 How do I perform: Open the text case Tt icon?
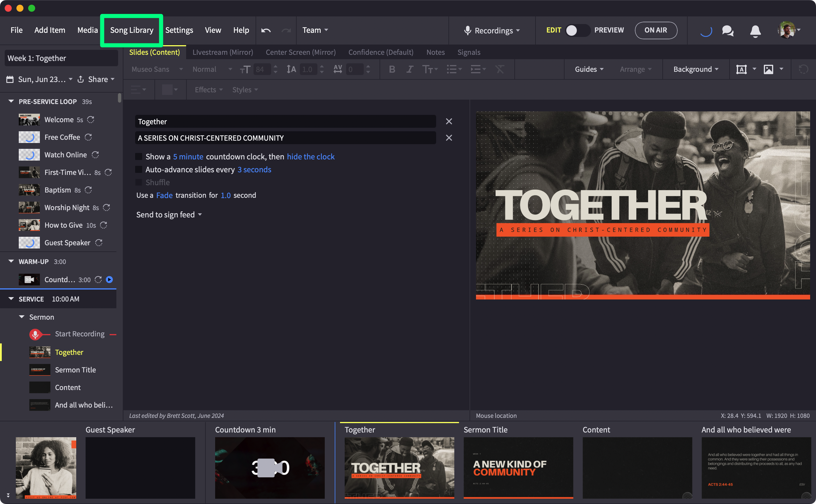[x=430, y=69]
